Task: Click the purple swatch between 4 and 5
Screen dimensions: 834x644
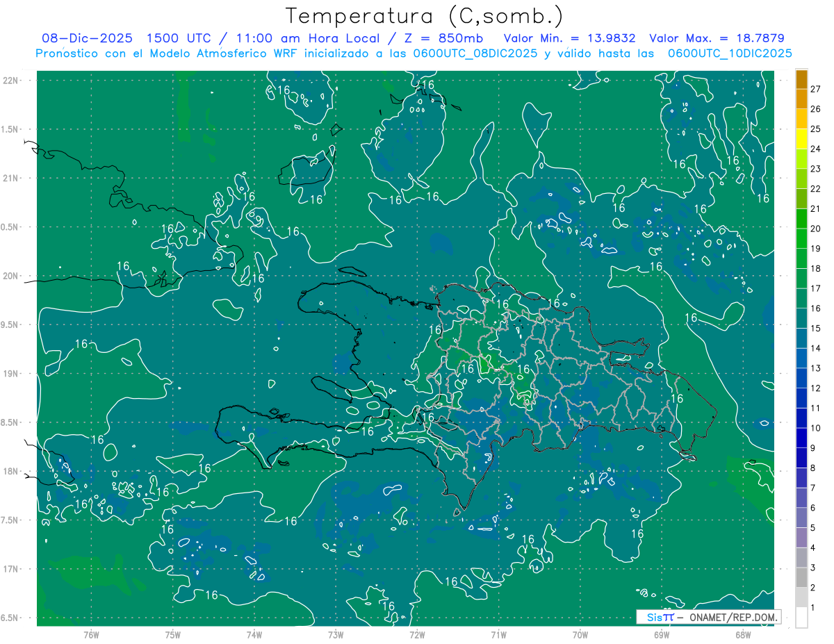Action: tap(801, 538)
